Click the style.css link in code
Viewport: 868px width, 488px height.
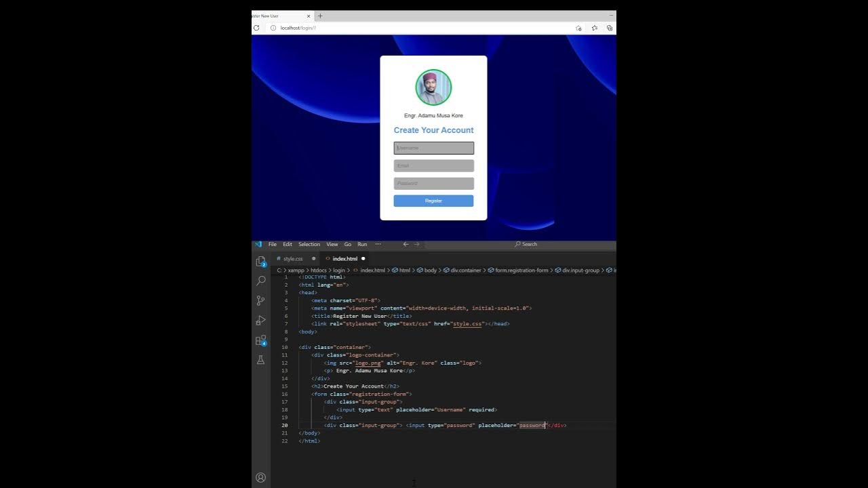467,324
